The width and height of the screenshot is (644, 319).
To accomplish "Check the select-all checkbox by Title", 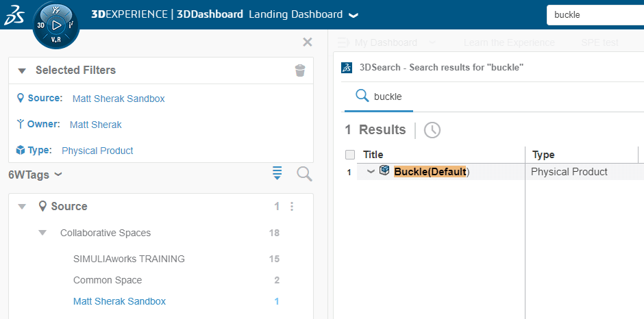I will tap(350, 155).
